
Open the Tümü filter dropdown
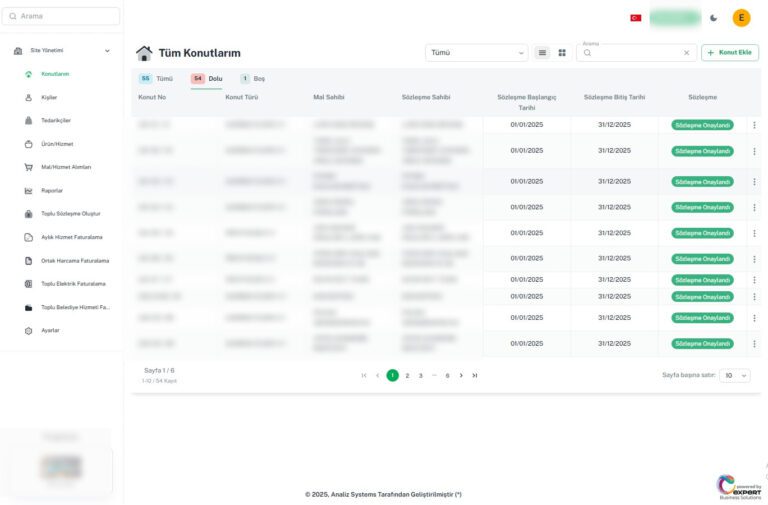(476, 53)
